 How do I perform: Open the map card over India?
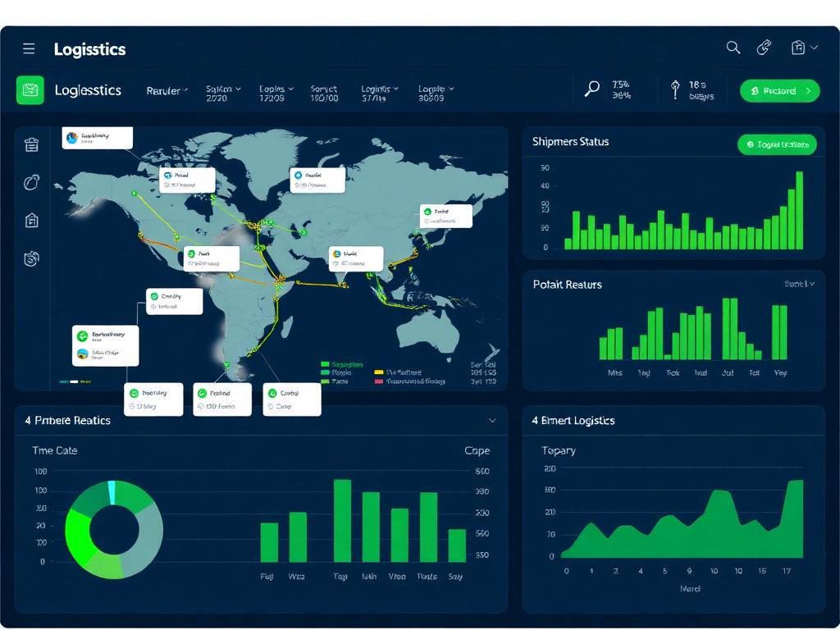point(356,258)
